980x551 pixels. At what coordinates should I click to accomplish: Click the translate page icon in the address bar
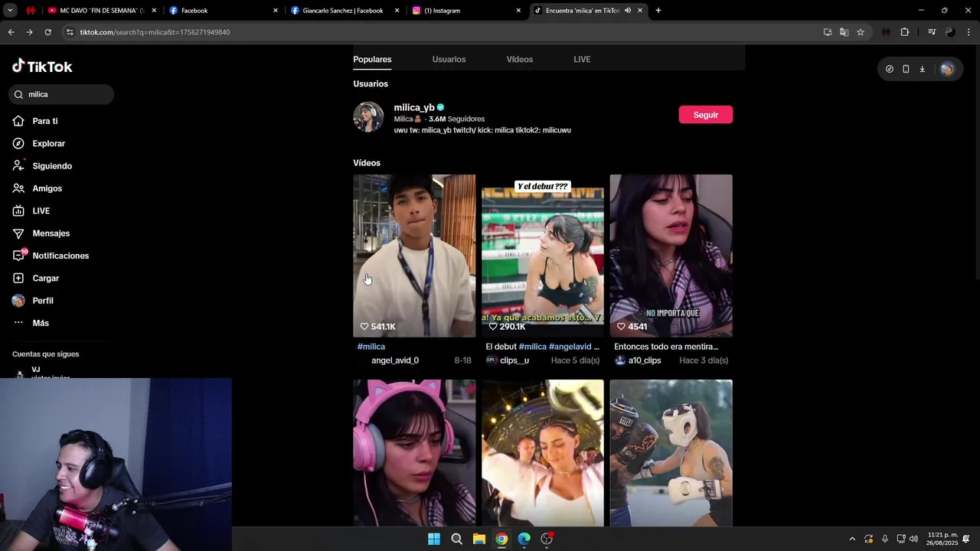[844, 32]
